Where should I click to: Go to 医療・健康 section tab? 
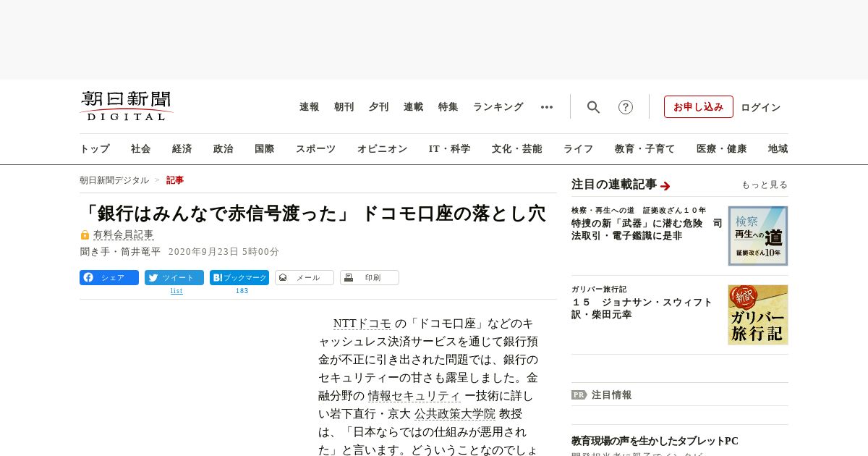(x=722, y=149)
